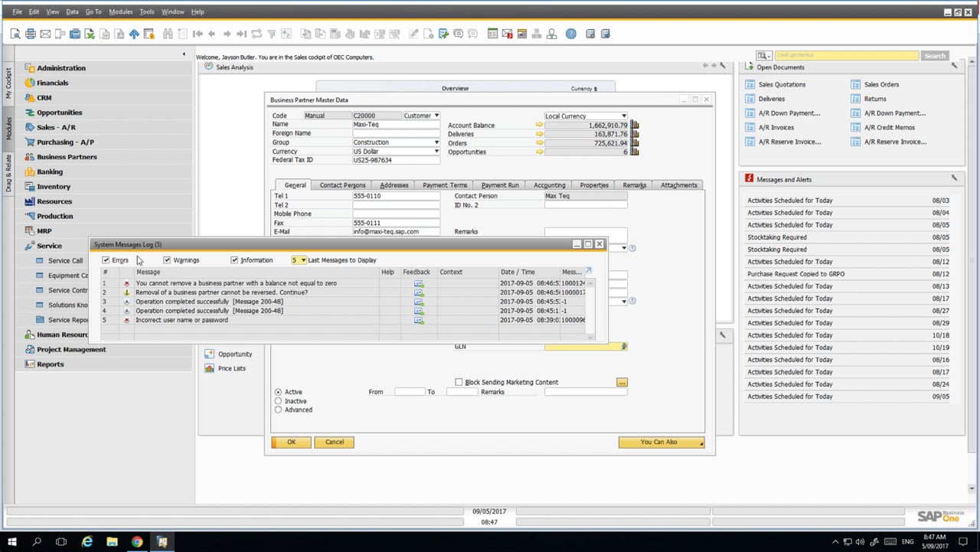Click the OK button
The image size is (980, 552).
pos(291,442)
